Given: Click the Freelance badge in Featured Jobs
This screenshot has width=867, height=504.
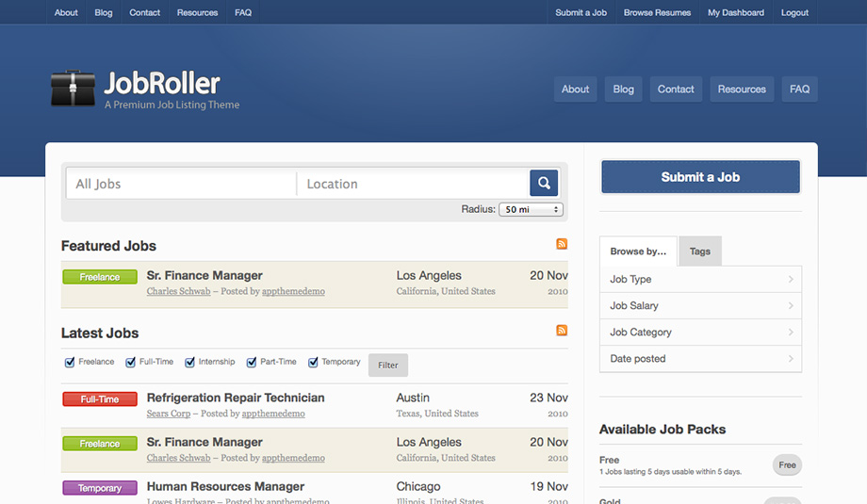Looking at the screenshot, I should [x=100, y=277].
